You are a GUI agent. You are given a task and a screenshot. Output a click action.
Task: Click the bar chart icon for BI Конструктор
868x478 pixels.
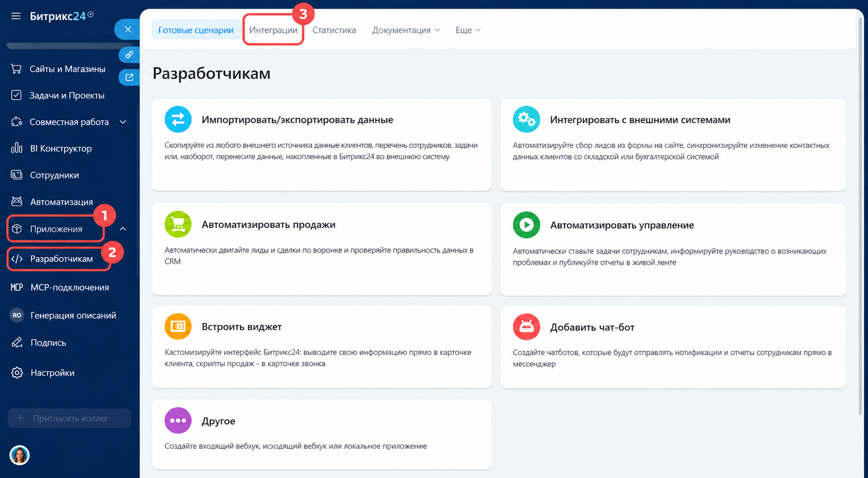tap(16, 148)
